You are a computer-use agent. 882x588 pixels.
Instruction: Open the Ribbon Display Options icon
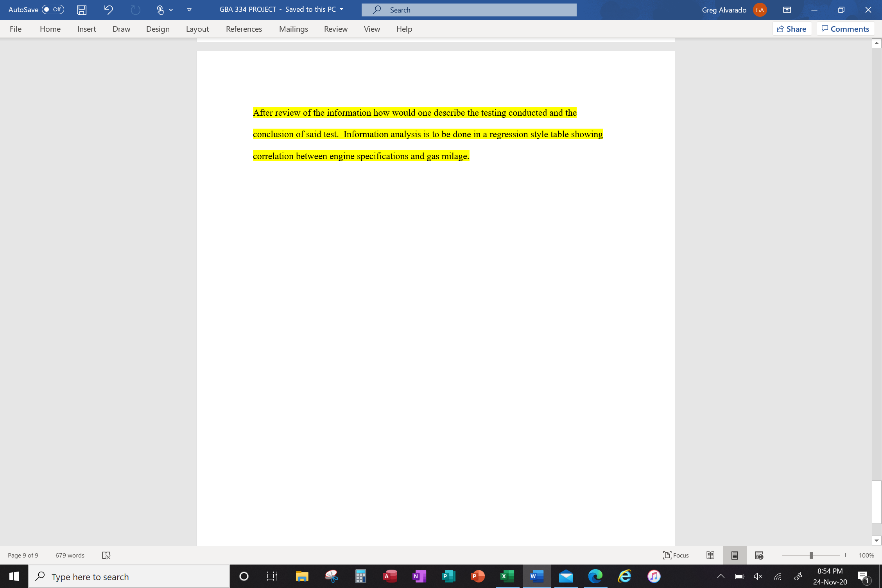[787, 10]
